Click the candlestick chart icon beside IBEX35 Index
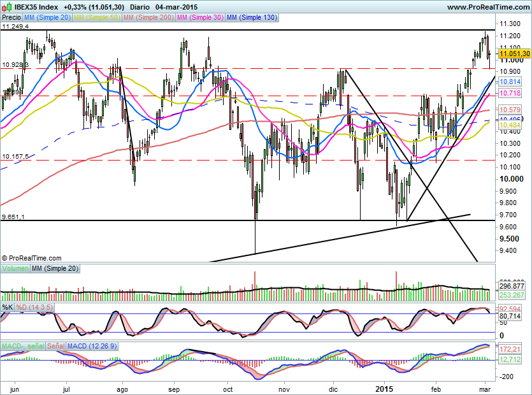Viewport: 532px width, 395px height. pos(7,7)
